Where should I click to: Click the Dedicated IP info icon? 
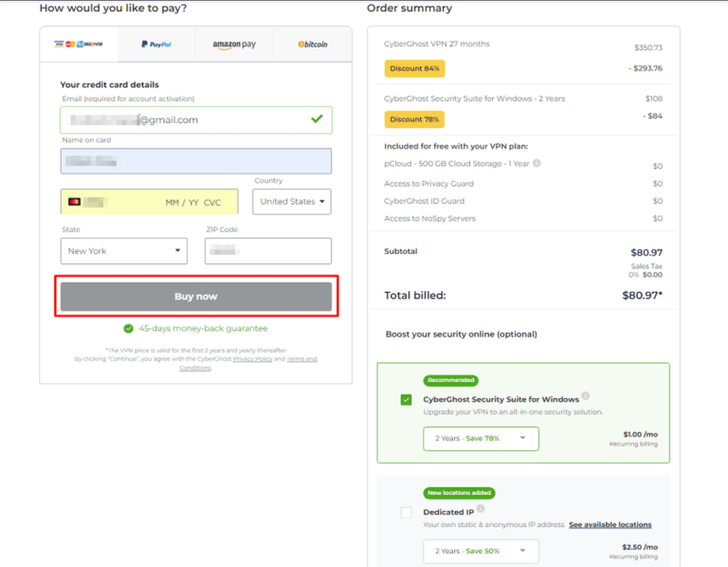481,508
